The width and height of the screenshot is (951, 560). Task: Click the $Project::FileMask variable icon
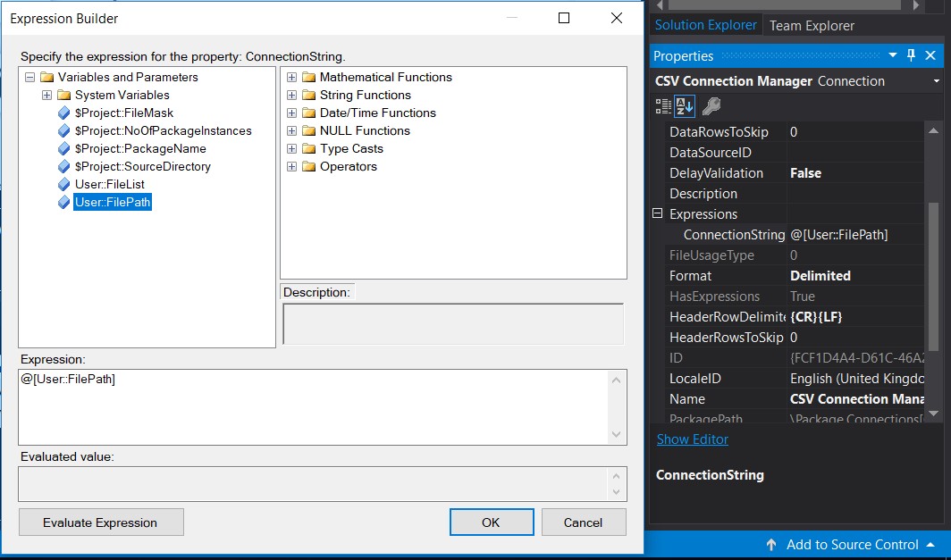[63, 113]
